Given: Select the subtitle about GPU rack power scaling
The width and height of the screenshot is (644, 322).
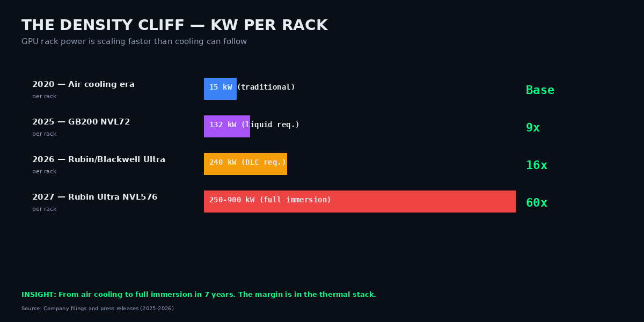Looking at the screenshot, I should 134,42.
